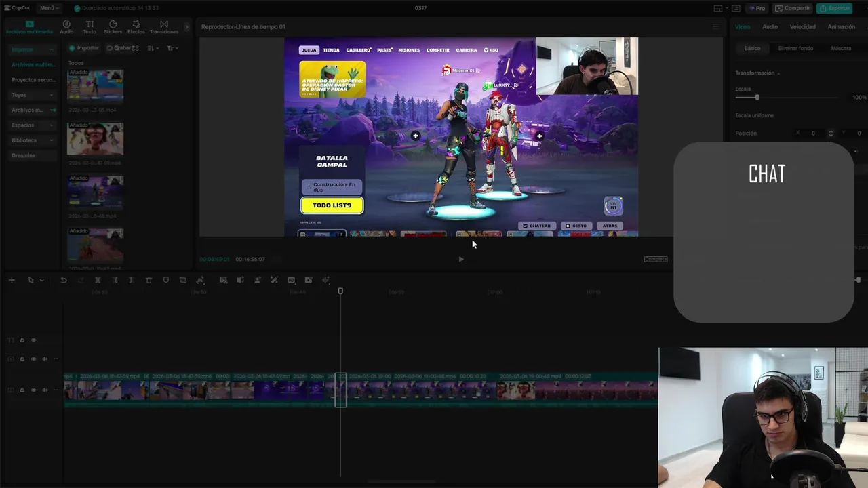Collapse the Importar sidebar section
Screen dimensions: 868x488
pos(32,49)
